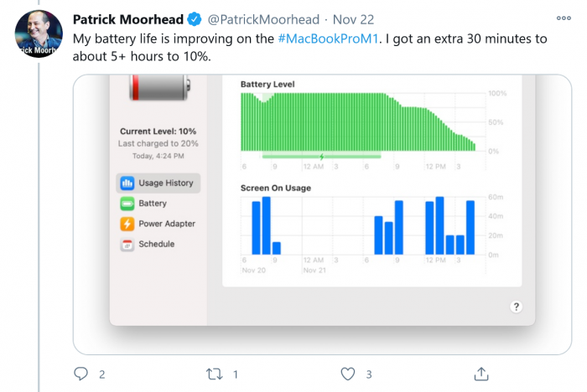587x392 pixels.
Task: Click Patrick Moorhead's profile avatar
Action: click(39, 34)
